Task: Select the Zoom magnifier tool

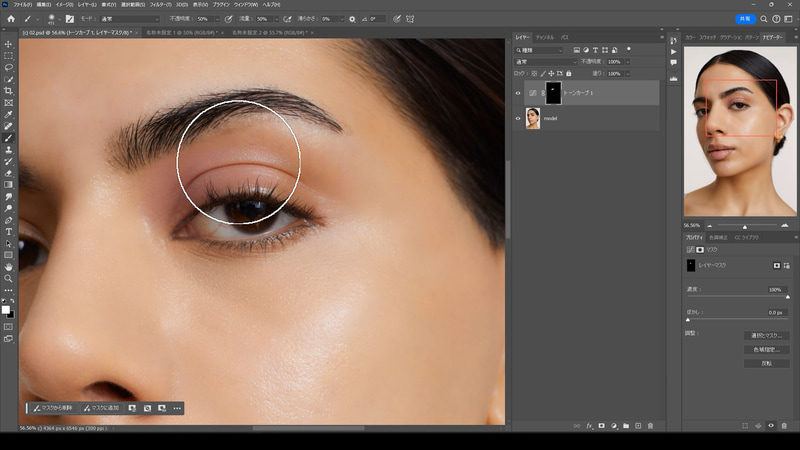Action: pyautogui.click(x=9, y=279)
